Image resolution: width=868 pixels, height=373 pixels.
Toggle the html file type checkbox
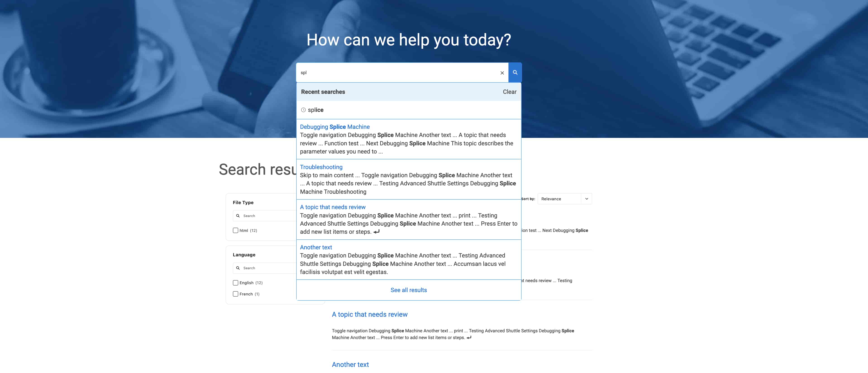[x=236, y=231]
